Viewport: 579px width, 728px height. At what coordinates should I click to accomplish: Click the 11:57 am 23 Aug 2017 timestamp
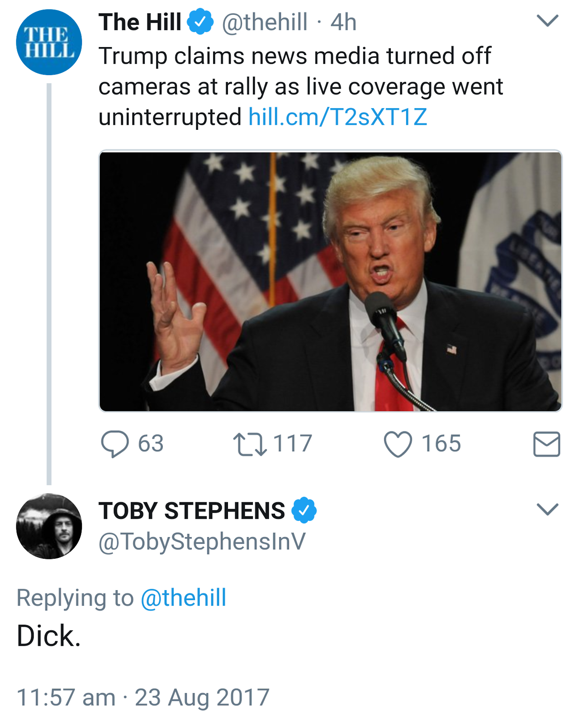143,697
